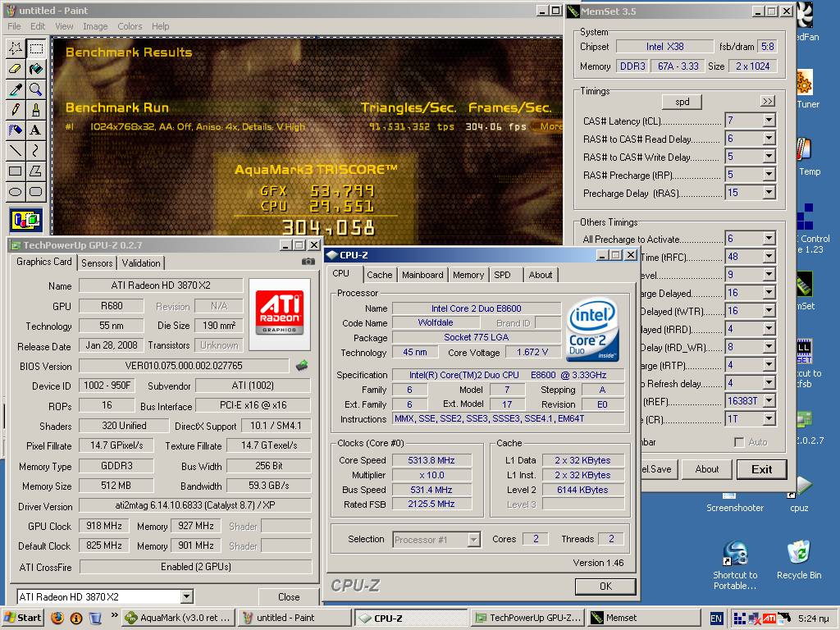This screenshot has height=630, width=840.
Task: Open the RAS# to CAS# Read Delay dropdown
Action: [x=769, y=139]
